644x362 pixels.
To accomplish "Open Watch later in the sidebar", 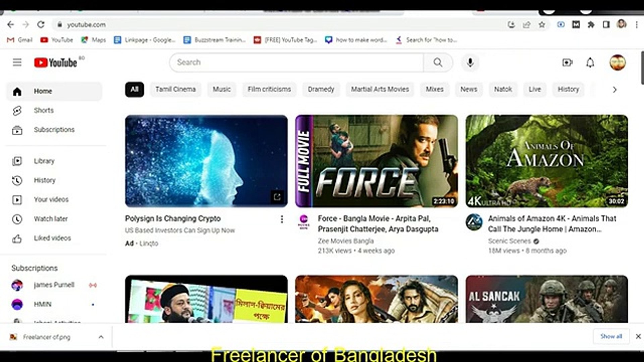I will [51, 219].
